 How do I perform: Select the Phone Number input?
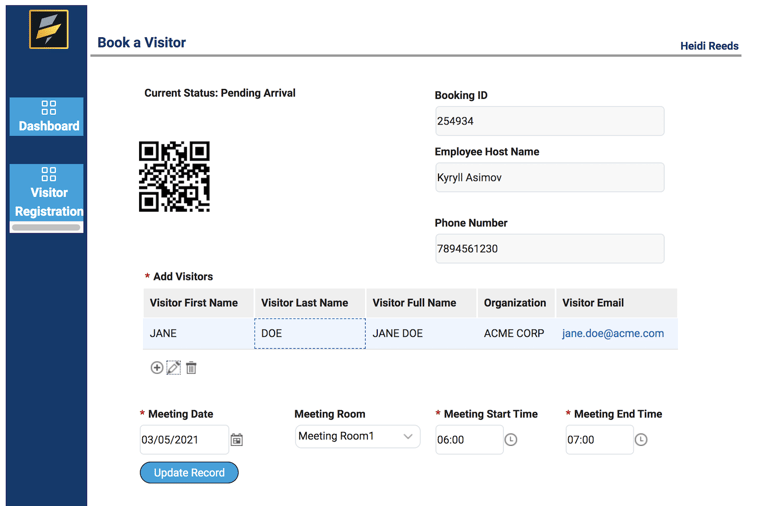549,249
